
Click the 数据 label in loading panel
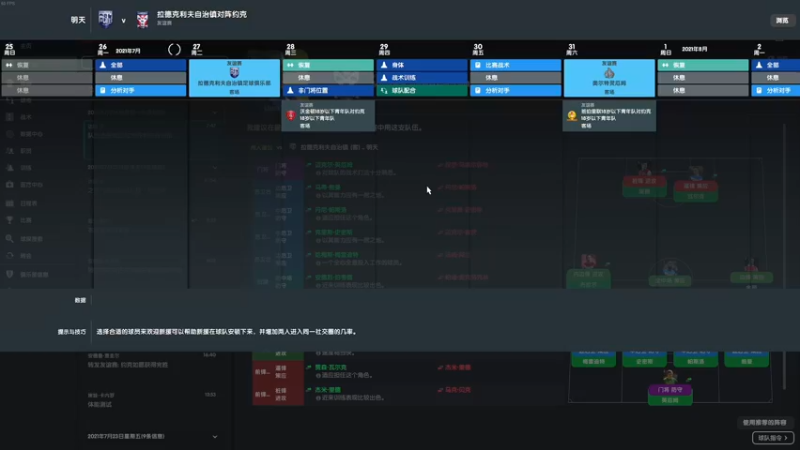click(80, 300)
